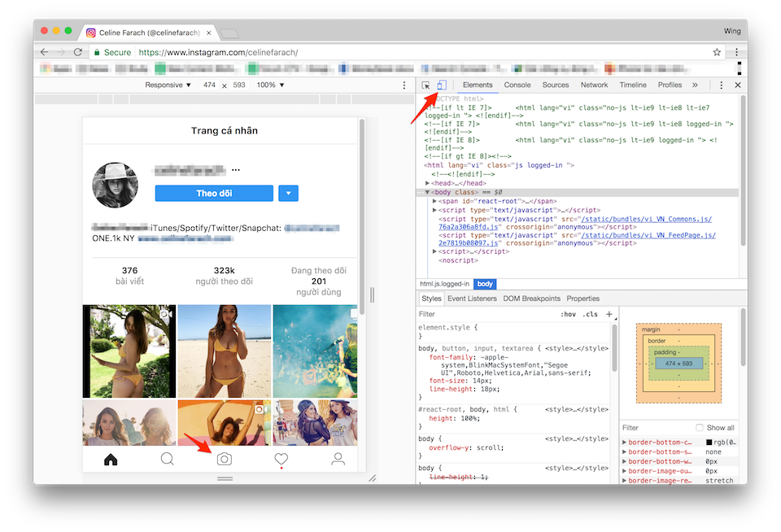The width and height of the screenshot is (781, 532).
Task: Close the Celine Farach browser tab
Action: pyautogui.click(x=209, y=33)
